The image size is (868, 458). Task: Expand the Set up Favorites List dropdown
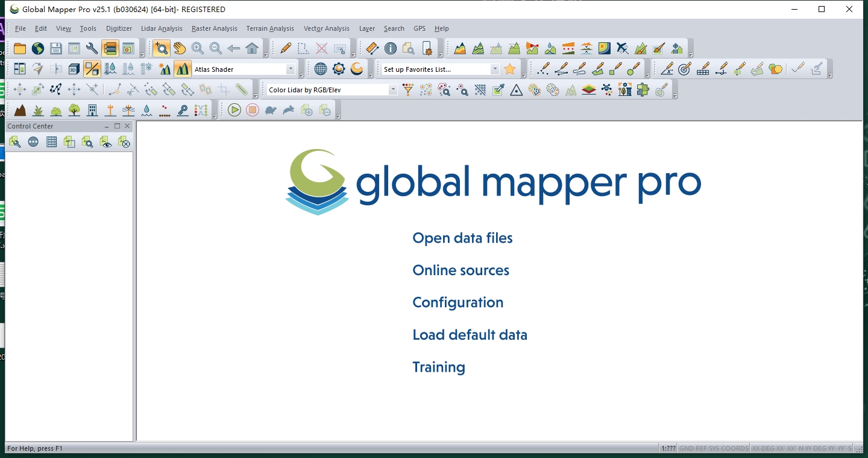tap(494, 68)
